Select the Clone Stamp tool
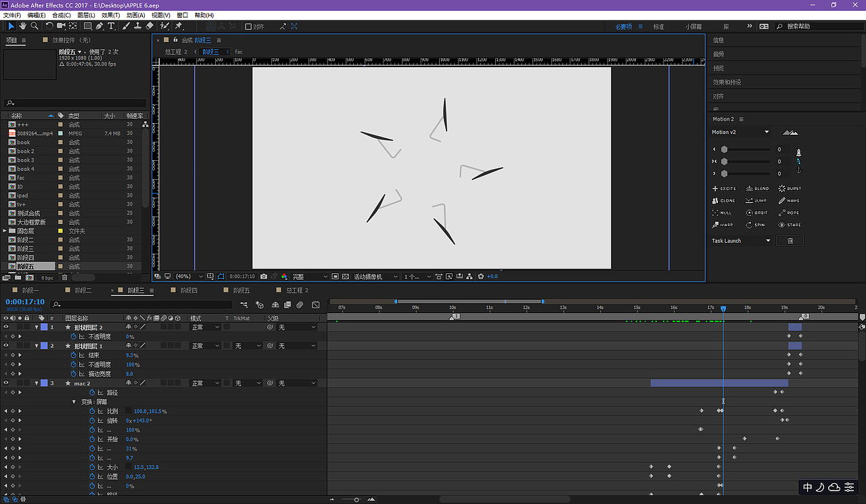Screen dimensions: 866x504 click(x=138, y=26)
